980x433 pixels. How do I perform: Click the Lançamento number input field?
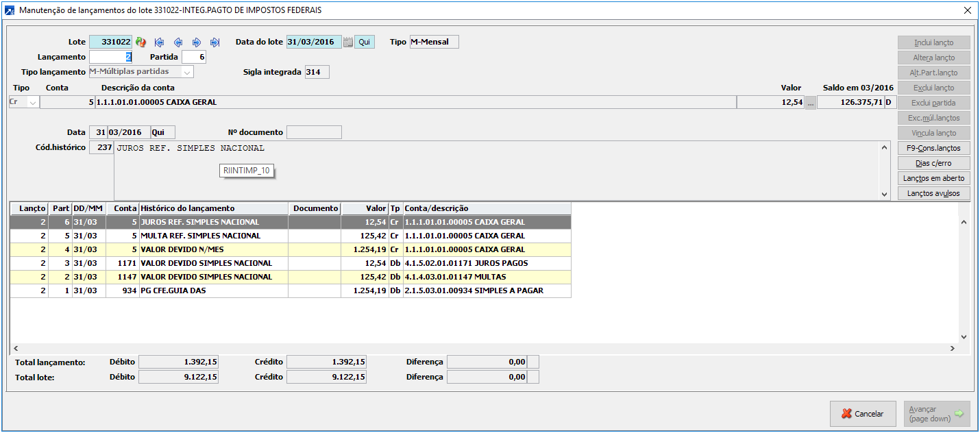click(x=111, y=58)
